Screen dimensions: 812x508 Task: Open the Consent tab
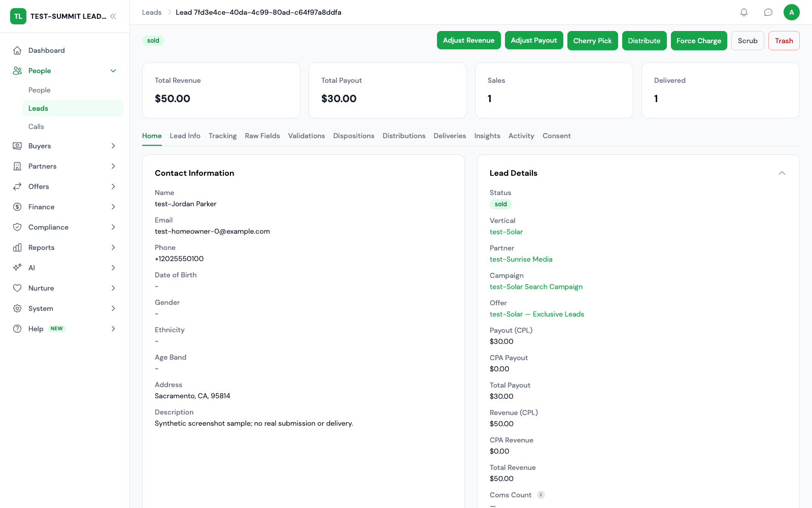pos(557,136)
